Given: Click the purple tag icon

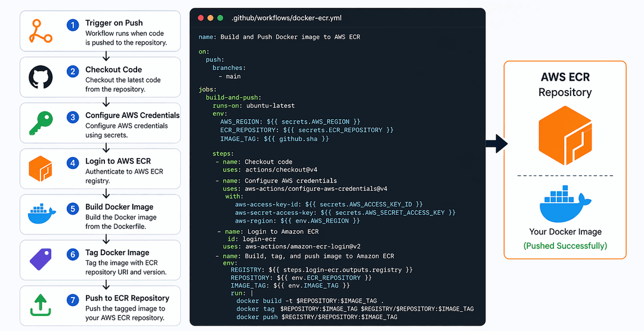Looking at the screenshot, I should [41, 259].
